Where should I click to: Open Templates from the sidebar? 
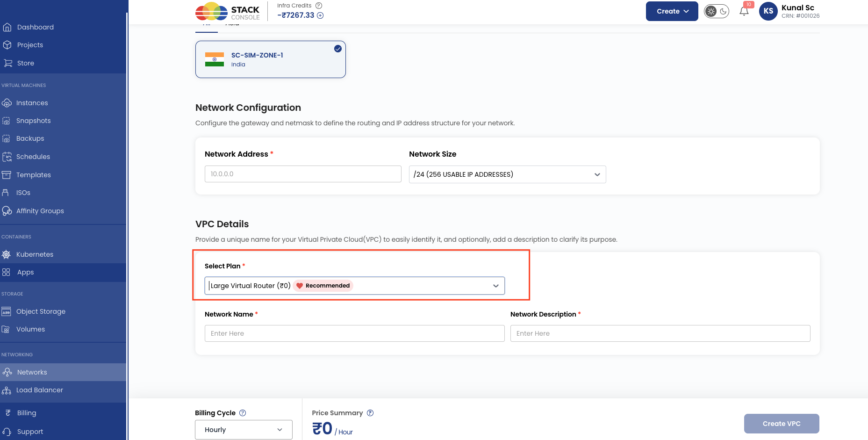click(x=33, y=175)
